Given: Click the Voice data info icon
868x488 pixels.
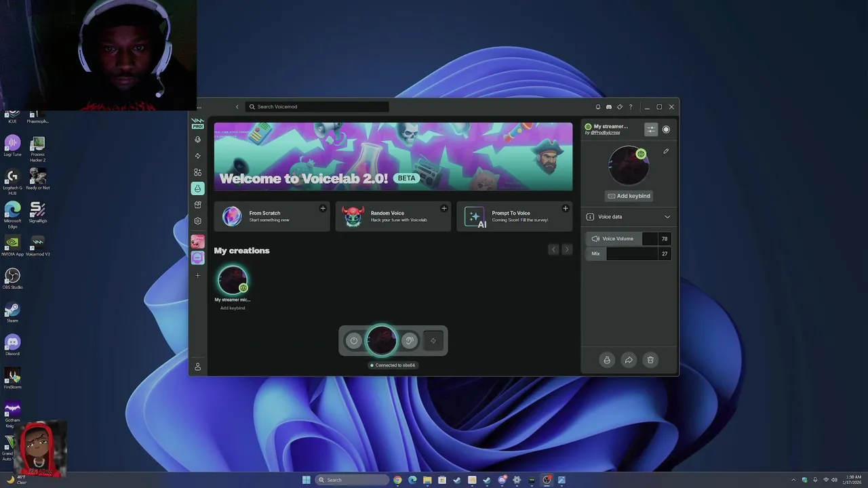Looking at the screenshot, I should click(590, 217).
